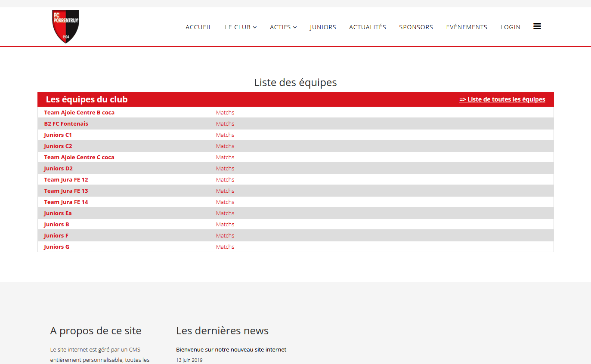Viewport: 591px width, 364px height.
Task: Open Team Ajoie Centre C coca team
Action: point(79,157)
